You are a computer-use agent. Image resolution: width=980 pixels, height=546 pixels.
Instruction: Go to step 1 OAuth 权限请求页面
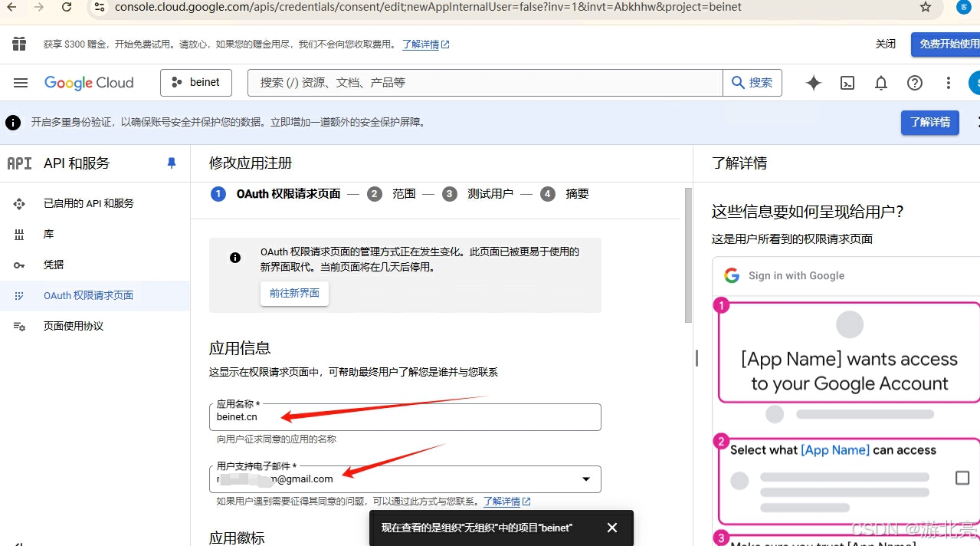(276, 194)
